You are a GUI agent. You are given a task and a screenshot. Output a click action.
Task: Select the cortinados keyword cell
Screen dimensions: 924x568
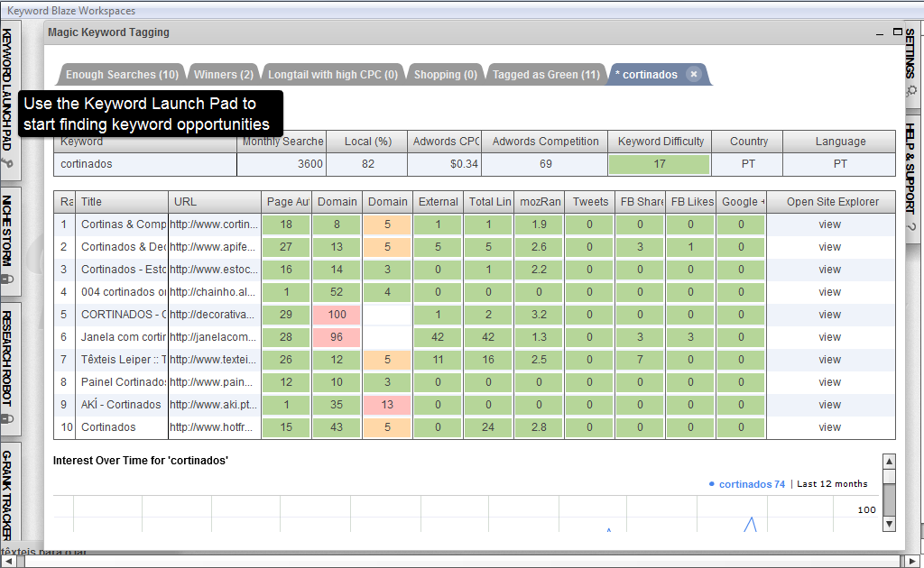[x=145, y=164]
